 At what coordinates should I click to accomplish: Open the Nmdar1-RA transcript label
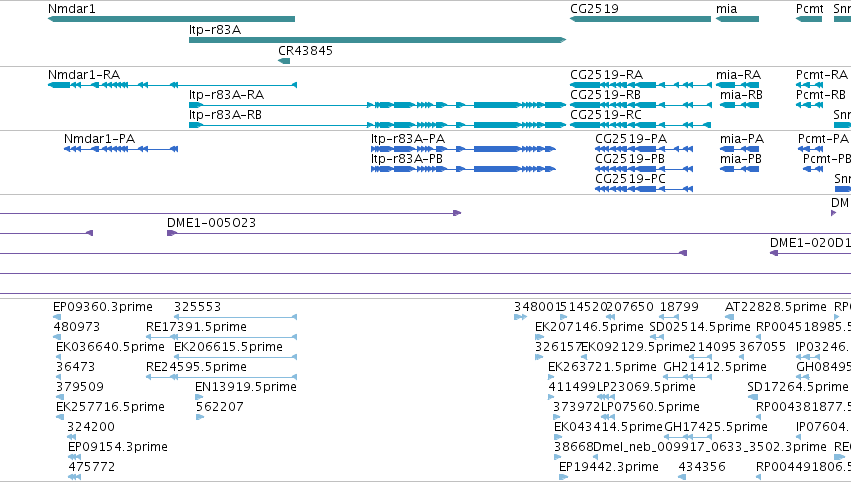tap(84, 74)
